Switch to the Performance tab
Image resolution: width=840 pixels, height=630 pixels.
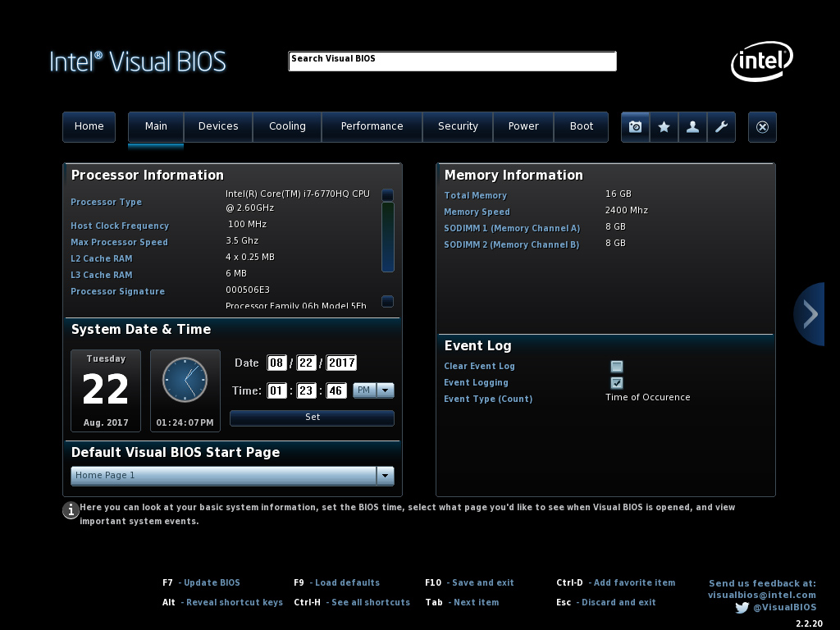(x=372, y=126)
